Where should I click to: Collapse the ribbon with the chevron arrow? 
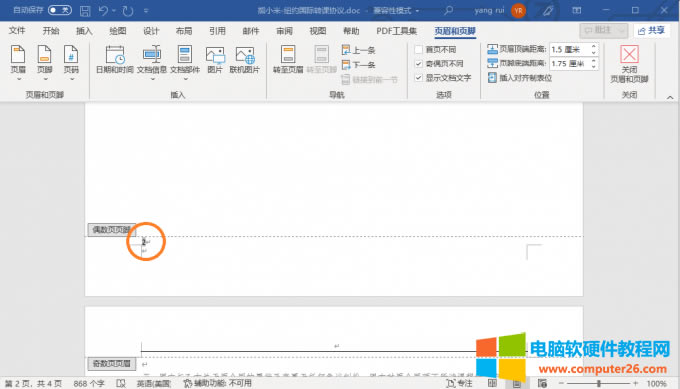click(x=670, y=98)
